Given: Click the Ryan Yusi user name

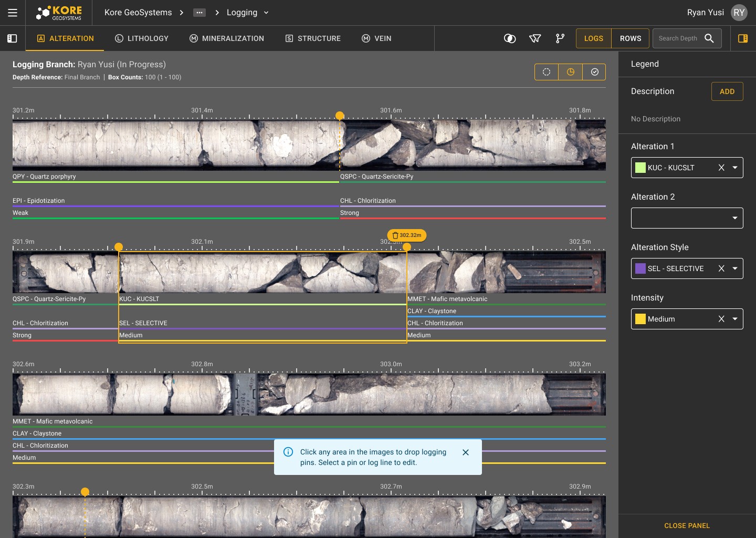Looking at the screenshot, I should coord(706,13).
